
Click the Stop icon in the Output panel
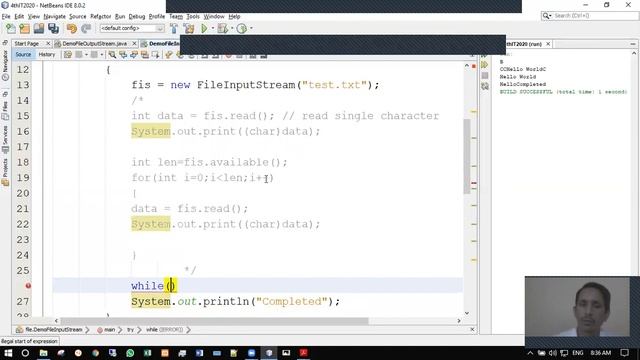[485, 76]
